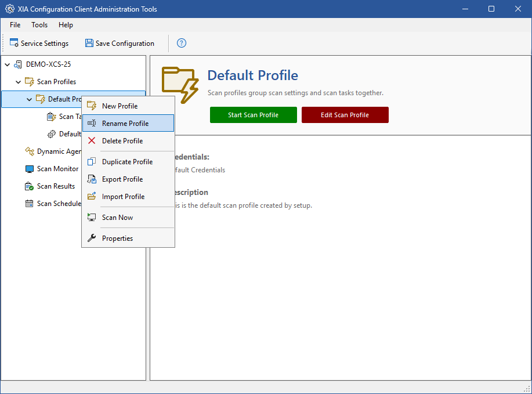Click the red X Delete Profile icon

tap(92, 141)
